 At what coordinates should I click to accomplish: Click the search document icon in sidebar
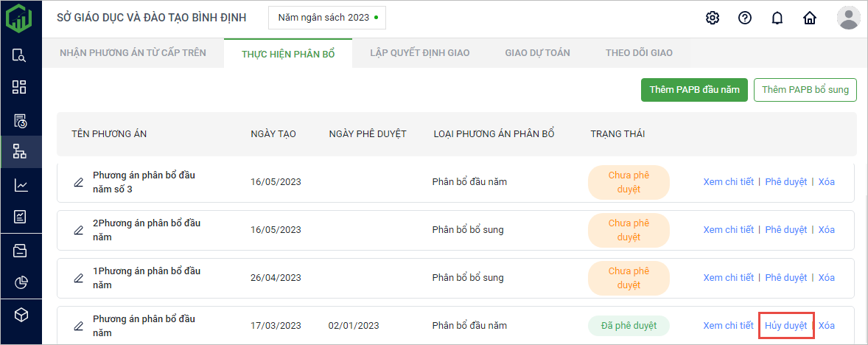click(20, 55)
